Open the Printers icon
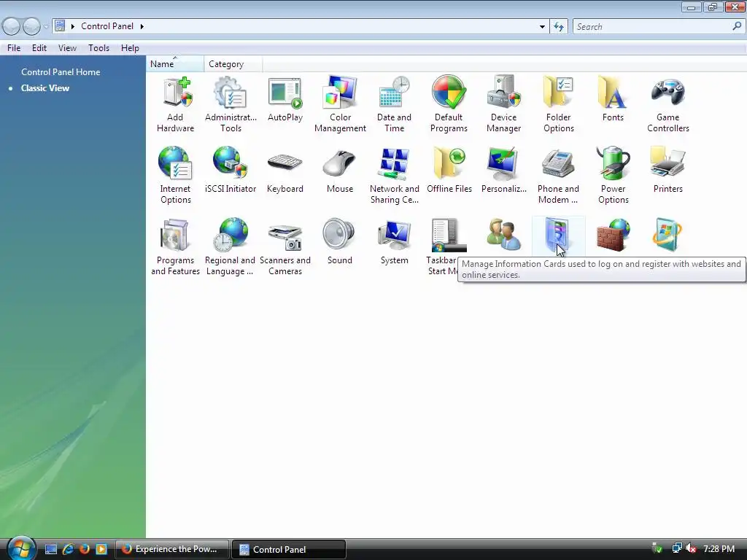The height and width of the screenshot is (560, 747). [x=668, y=170]
